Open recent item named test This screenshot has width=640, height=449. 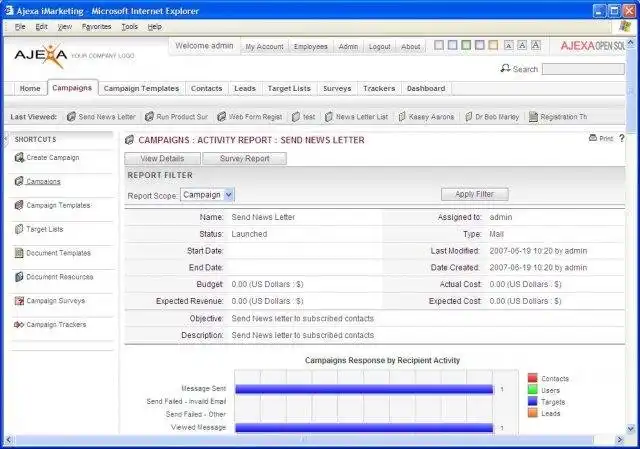304,117
